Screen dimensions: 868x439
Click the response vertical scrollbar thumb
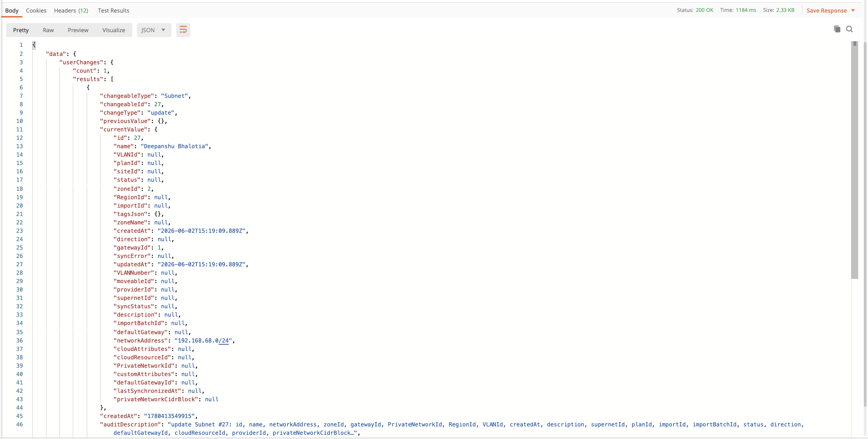(x=855, y=160)
